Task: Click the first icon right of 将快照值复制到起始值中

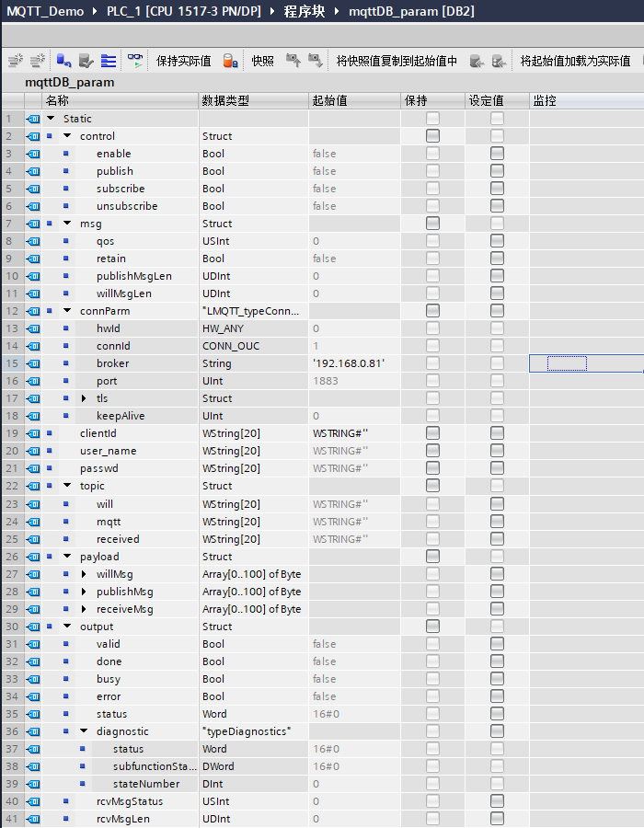Action: 477,61
